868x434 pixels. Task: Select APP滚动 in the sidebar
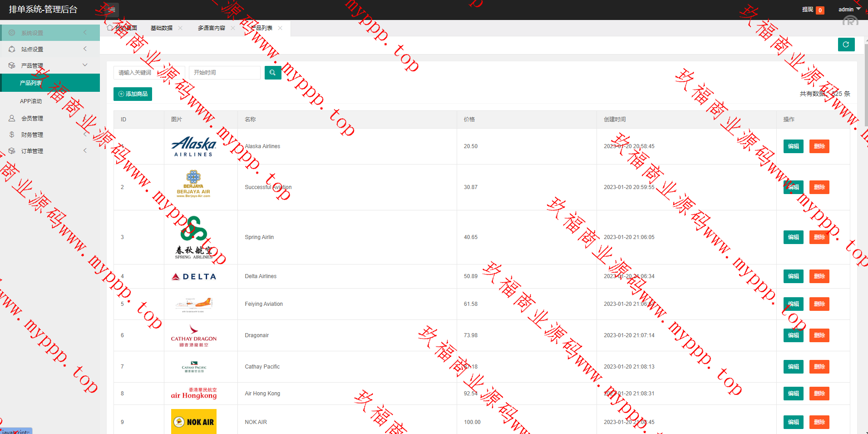(31, 101)
